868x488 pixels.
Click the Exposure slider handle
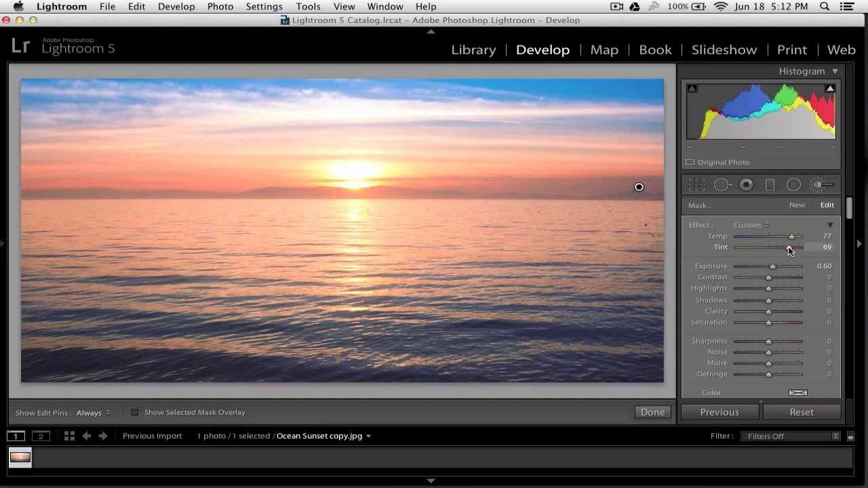click(x=772, y=266)
